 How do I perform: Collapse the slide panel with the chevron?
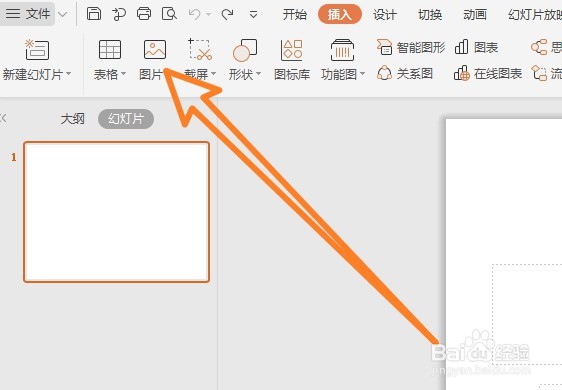pyautogui.click(x=3, y=118)
